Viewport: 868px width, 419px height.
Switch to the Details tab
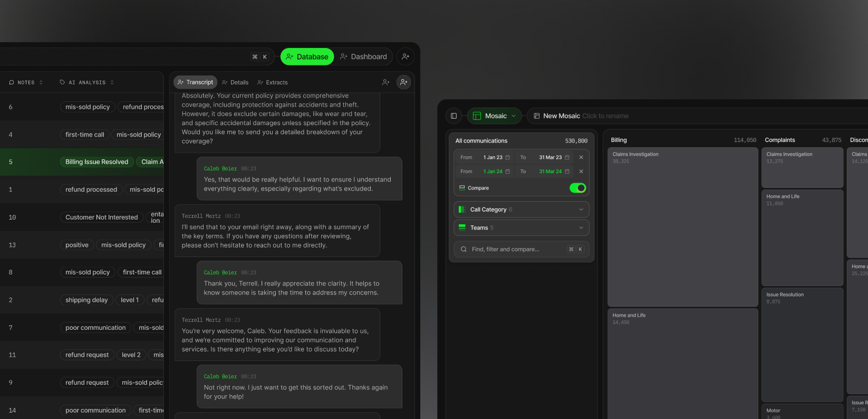235,82
